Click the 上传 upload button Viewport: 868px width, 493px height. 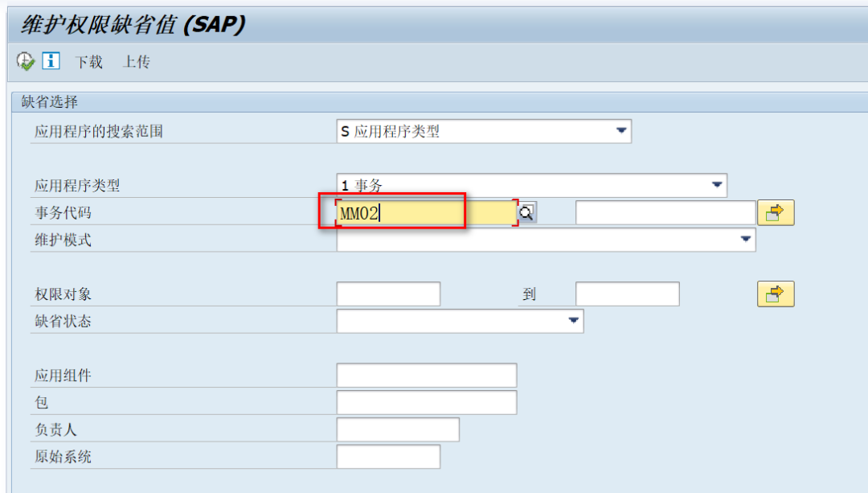pos(136,61)
